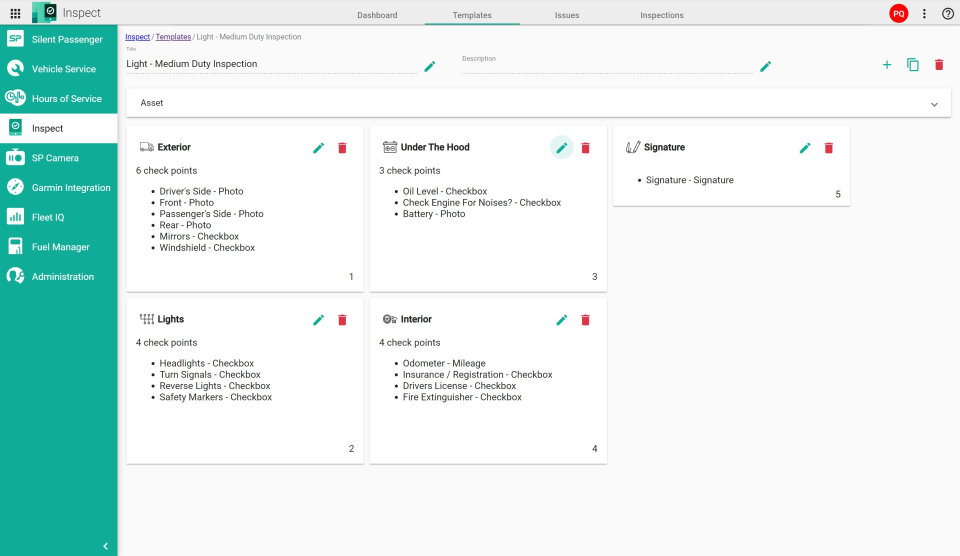Viewport: 960px width, 556px height.
Task: Switch to the Templates tab
Action: tap(472, 15)
